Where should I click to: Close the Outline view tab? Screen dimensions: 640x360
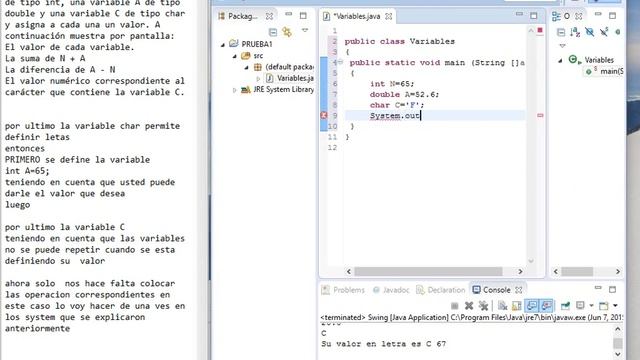pyautogui.click(x=579, y=16)
